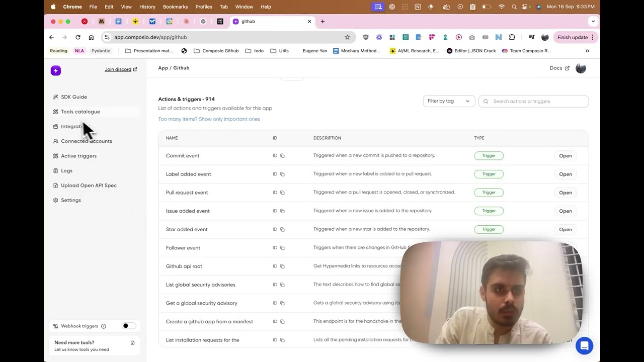Open the user profile avatar
644x362 pixels.
pos(581,68)
